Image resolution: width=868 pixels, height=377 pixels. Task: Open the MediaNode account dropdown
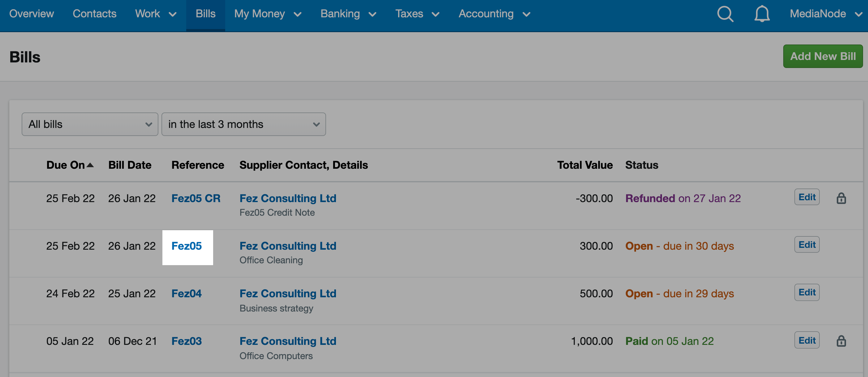pos(826,14)
